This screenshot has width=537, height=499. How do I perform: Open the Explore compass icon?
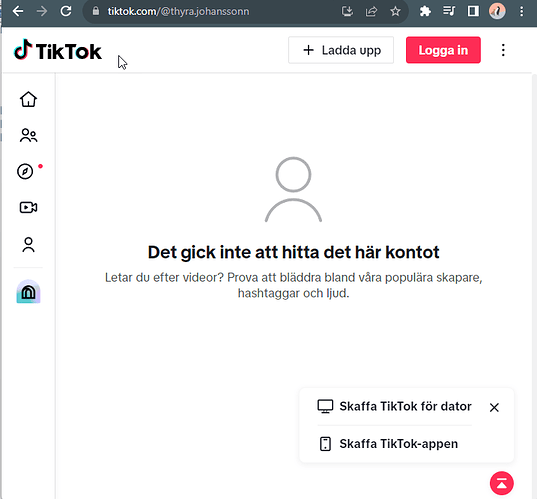pyautogui.click(x=25, y=171)
